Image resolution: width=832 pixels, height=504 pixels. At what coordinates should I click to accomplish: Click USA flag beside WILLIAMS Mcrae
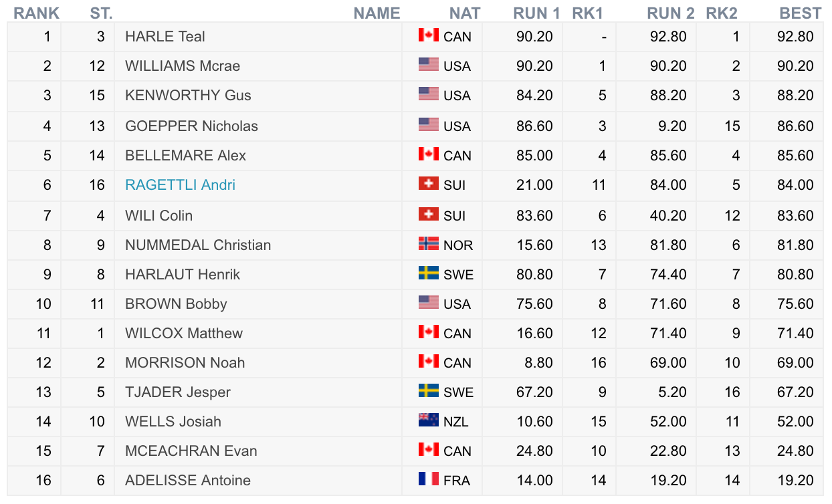pyautogui.click(x=429, y=65)
